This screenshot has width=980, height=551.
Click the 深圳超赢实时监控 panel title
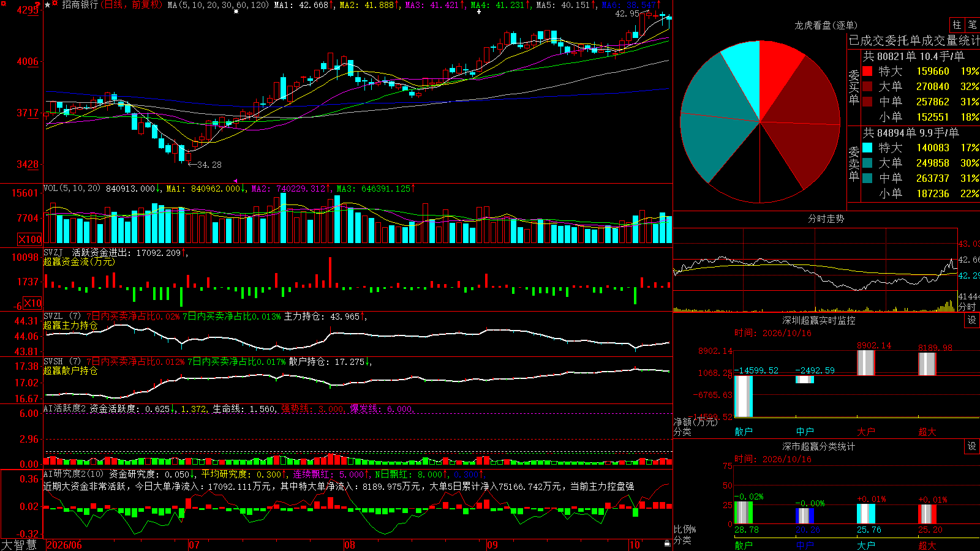coord(818,320)
